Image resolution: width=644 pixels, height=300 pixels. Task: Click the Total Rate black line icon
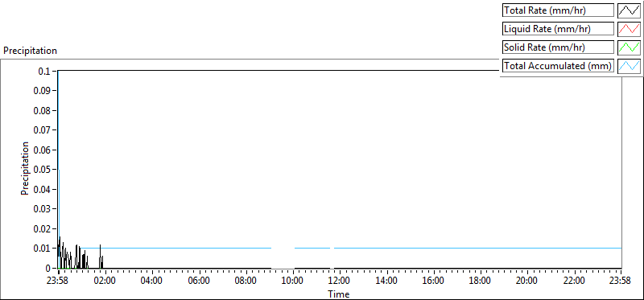pos(629,10)
